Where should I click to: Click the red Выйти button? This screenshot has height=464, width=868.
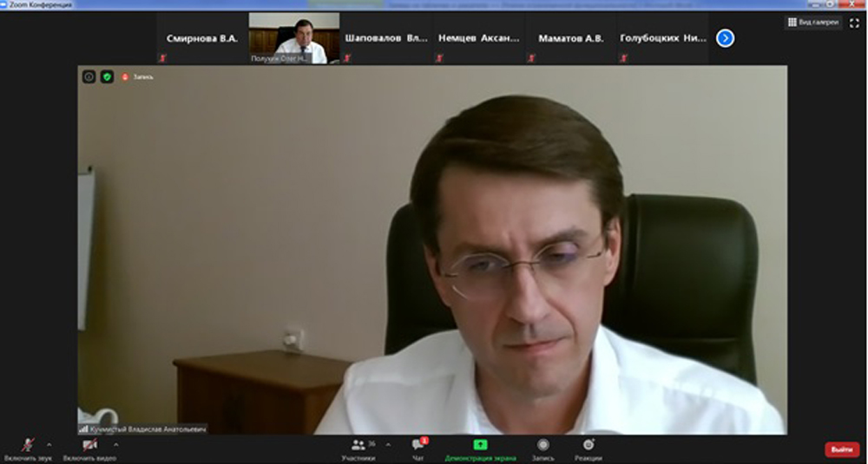pos(841,449)
